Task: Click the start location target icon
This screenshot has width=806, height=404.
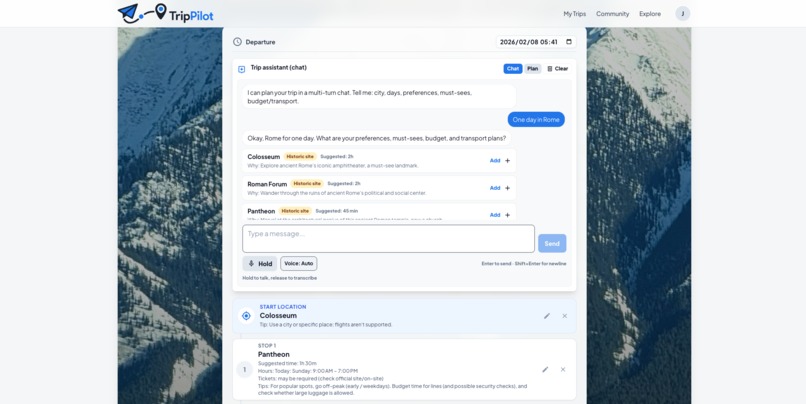Action: pos(246,316)
